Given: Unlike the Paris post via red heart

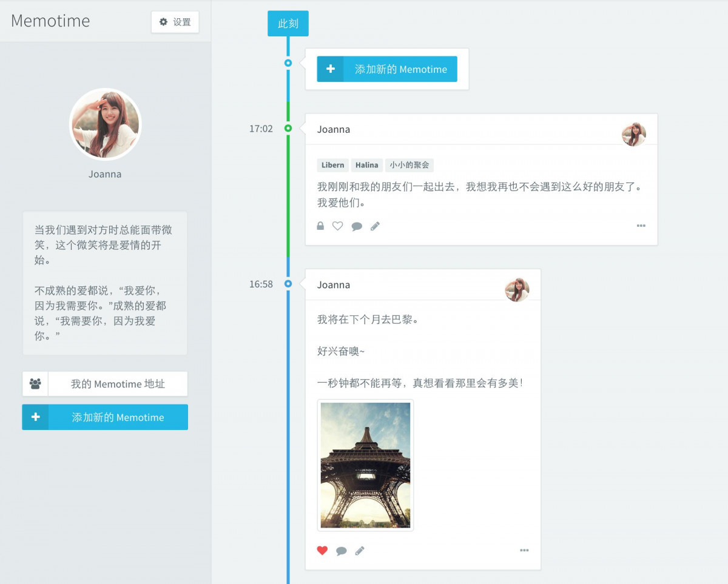Looking at the screenshot, I should 322,551.
